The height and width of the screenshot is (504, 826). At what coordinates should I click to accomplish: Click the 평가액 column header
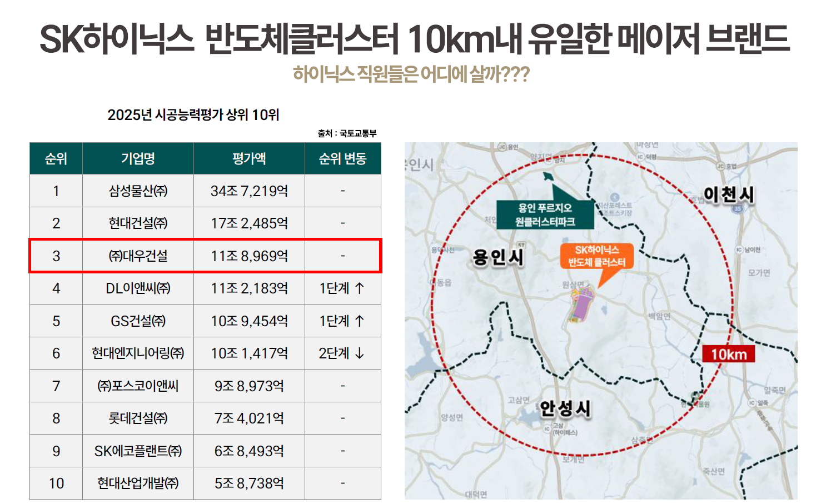point(249,159)
